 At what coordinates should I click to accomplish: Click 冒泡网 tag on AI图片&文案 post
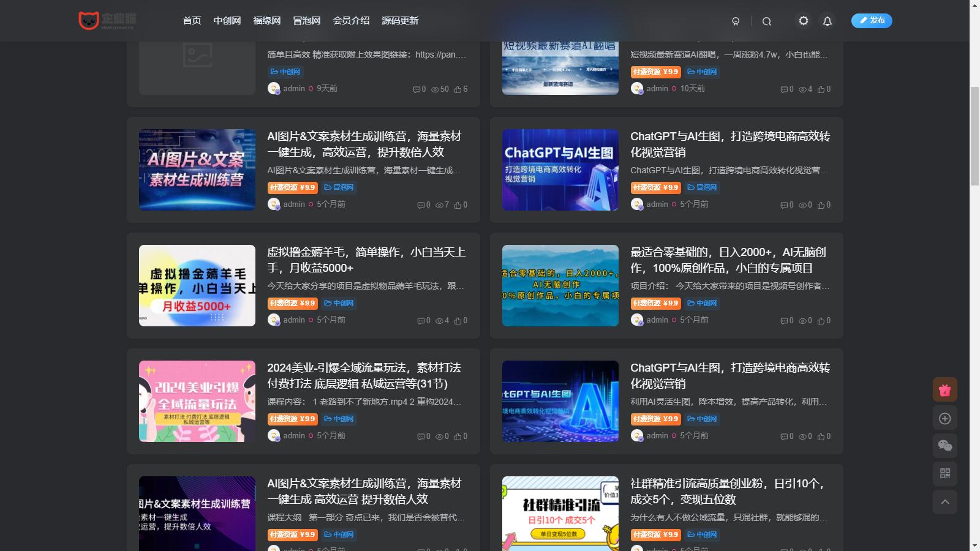click(339, 187)
